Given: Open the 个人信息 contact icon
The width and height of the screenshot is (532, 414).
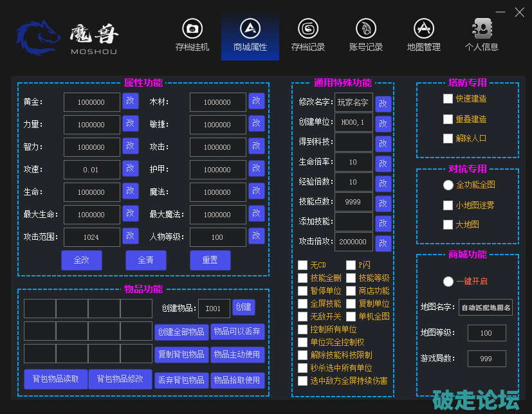Looking at the screenshot, I should tap(481, 29).
